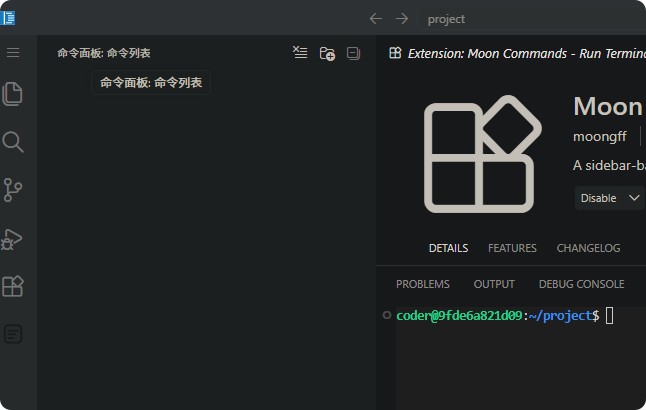
Task: Click the large Moon Commands extension logo
Action: click(x=482, y=154)
